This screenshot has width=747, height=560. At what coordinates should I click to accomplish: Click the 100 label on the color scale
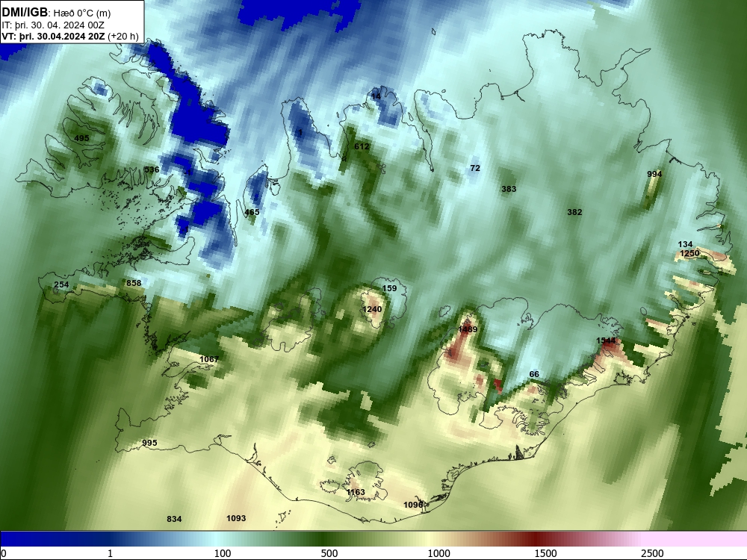[x=223, y=553]
